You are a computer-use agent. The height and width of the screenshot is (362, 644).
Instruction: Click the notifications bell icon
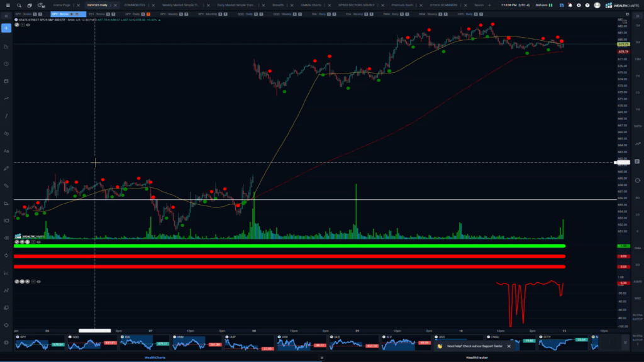click(570, 5)
